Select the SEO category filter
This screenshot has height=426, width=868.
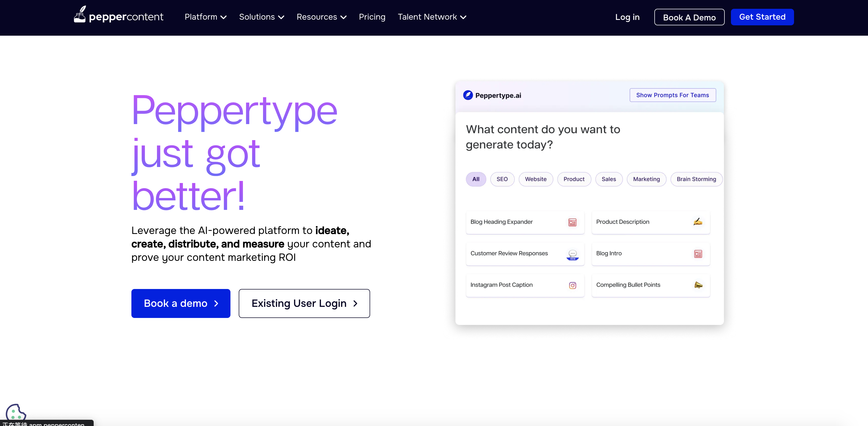[x=502, y=179]
